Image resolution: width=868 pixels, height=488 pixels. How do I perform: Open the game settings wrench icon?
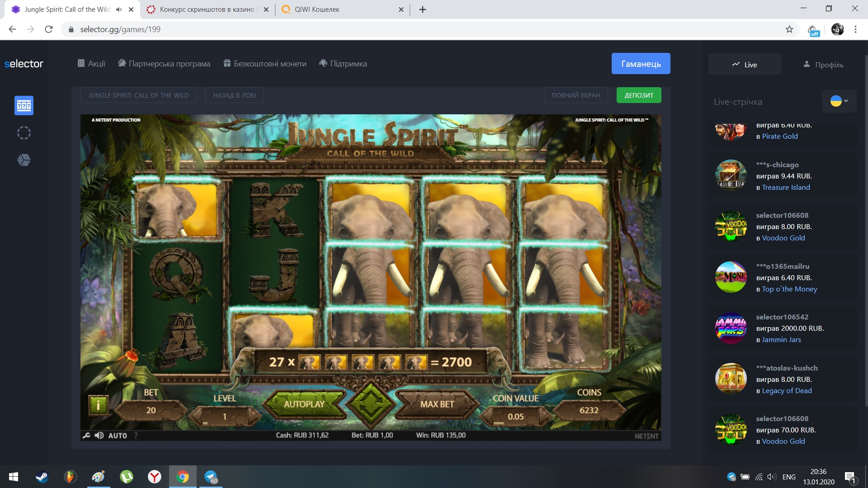(86, 436)
